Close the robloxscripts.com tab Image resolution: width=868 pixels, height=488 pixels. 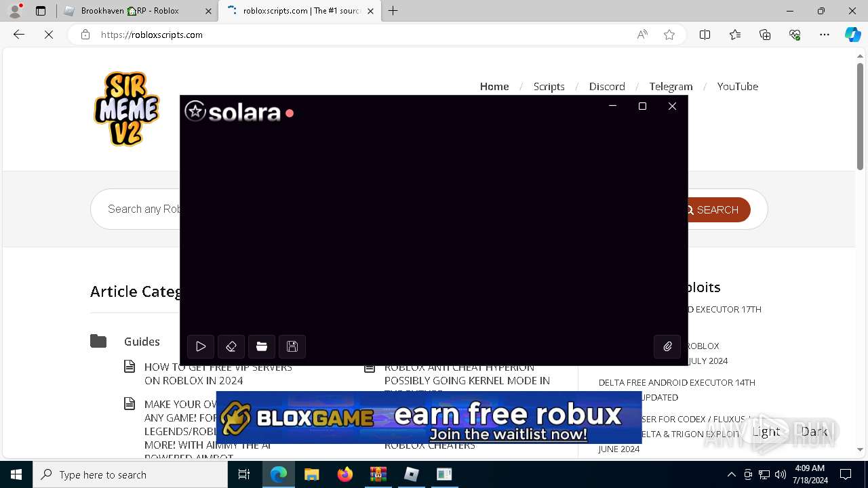(x=370, y=11)
